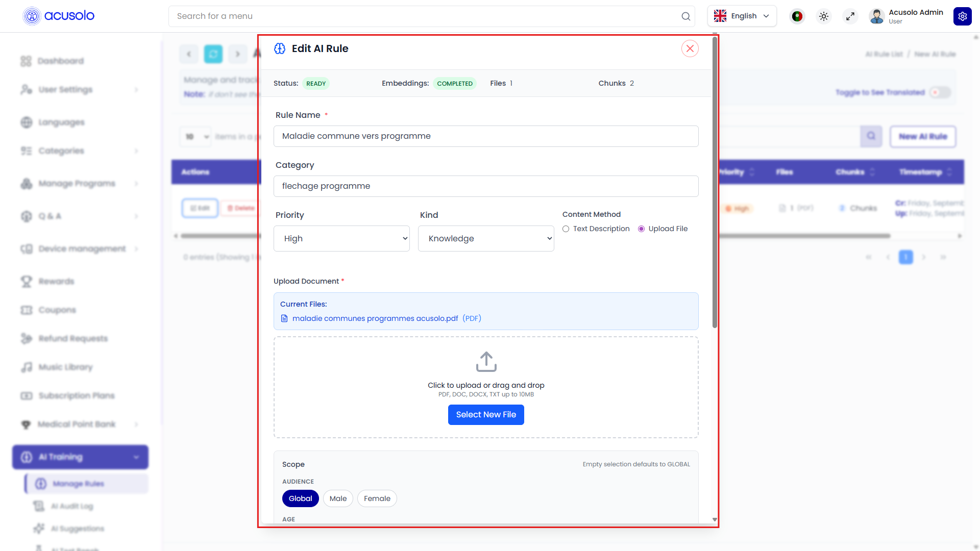Sort by the Timestamp column header
The height and width of the screenshot is (551, 980).
click(x=926, y=172)
